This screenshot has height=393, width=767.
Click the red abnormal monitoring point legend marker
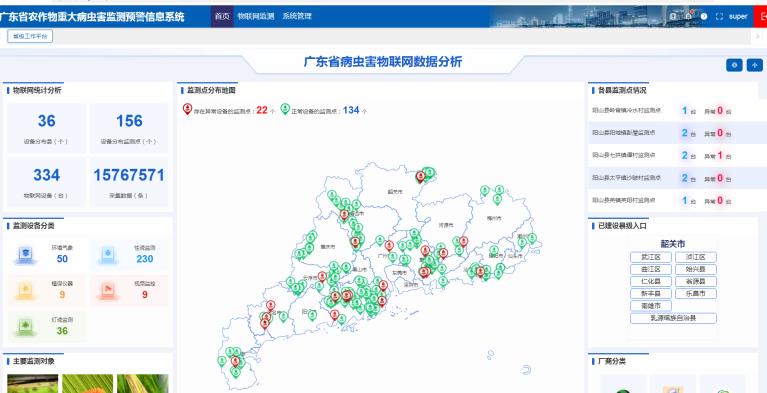click(187, 109)
